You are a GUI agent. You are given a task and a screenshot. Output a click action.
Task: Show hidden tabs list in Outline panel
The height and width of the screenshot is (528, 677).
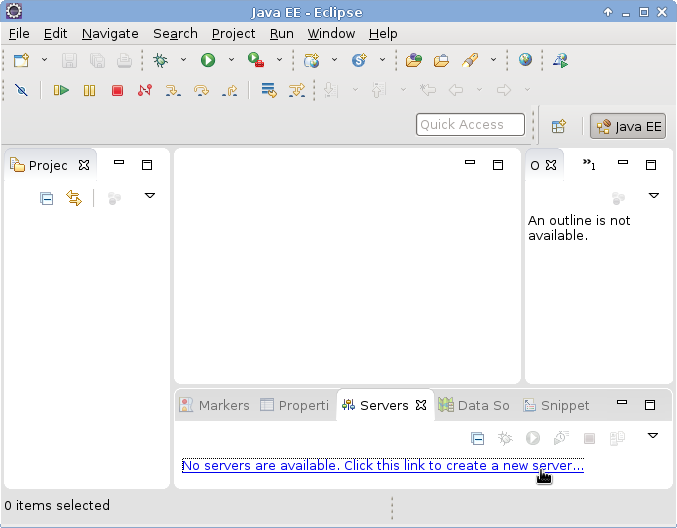(589, 164)
